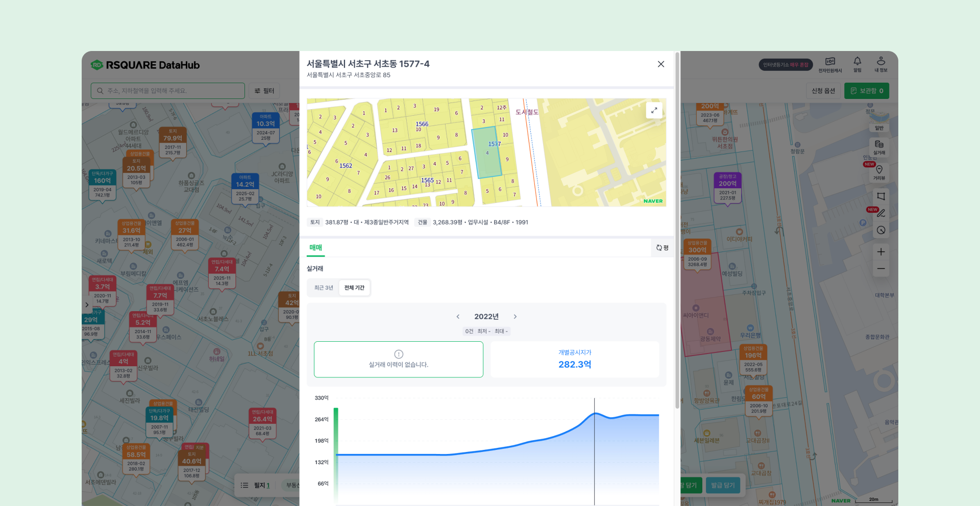Click the 보관함 storage button

(867, 91)
